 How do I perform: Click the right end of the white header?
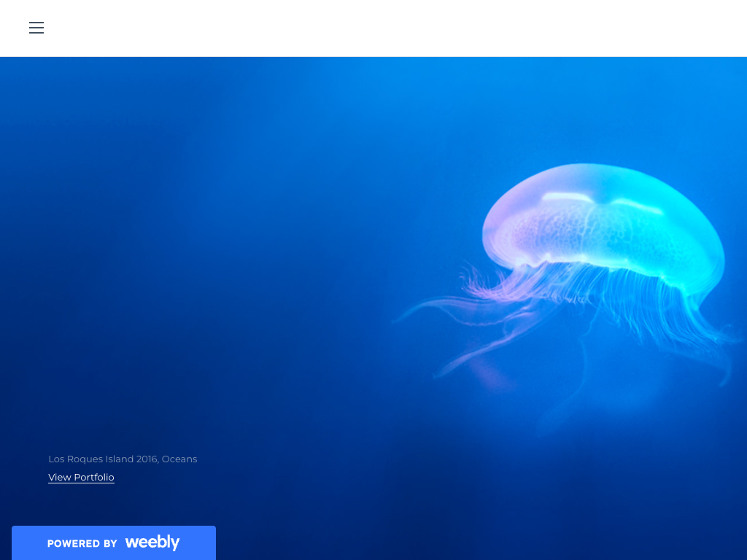715,28
